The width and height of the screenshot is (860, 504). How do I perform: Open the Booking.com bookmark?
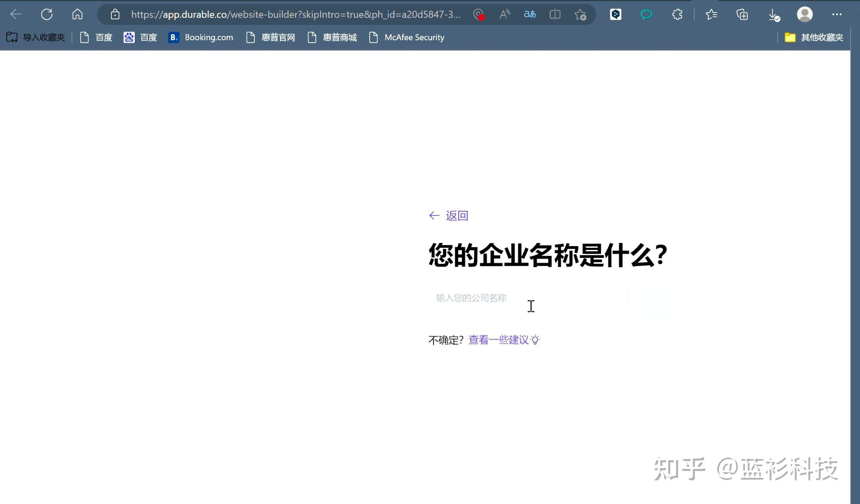(x=201, y=37)
